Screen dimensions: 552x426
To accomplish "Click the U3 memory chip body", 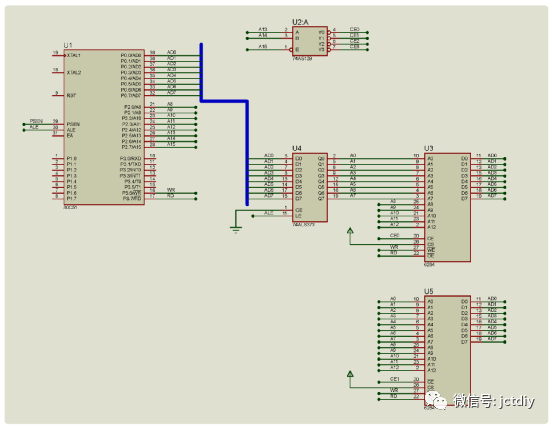I will click(x=447, y=207).
